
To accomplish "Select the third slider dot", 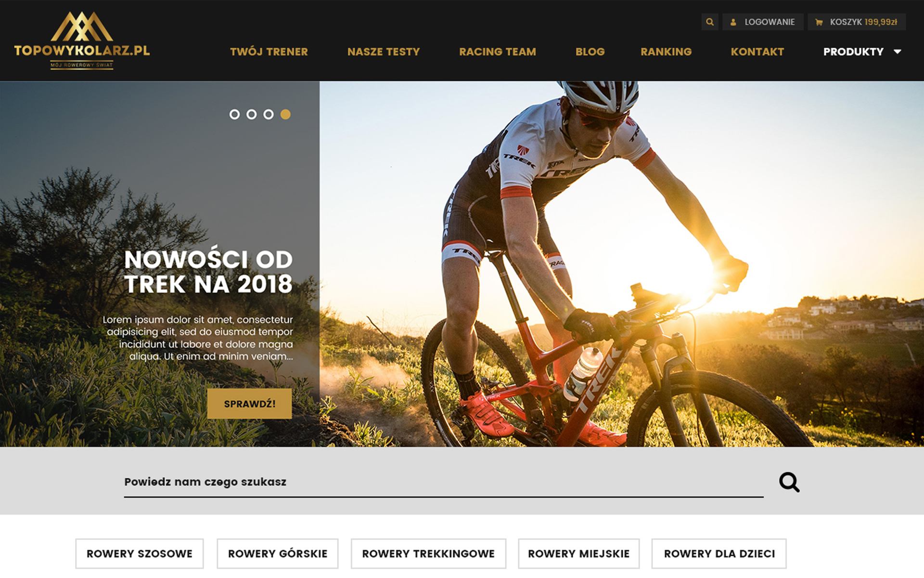I will [269, 115].
